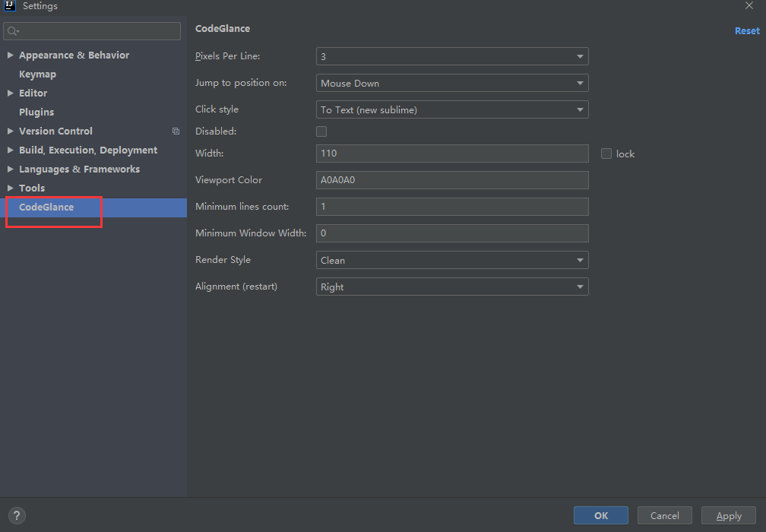The height and width of the screenshot is (532, 766).
Task: Toggle the Disabled checkbox
Action: [321, 131]
